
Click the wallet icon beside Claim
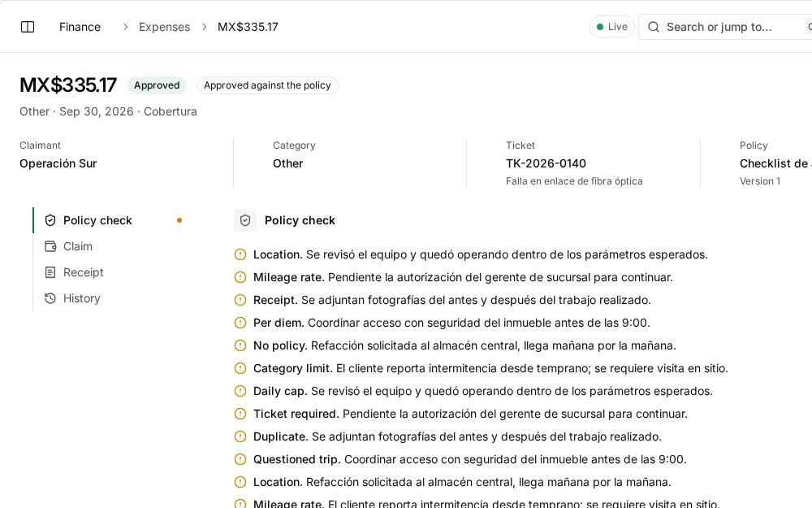point(50,246)
